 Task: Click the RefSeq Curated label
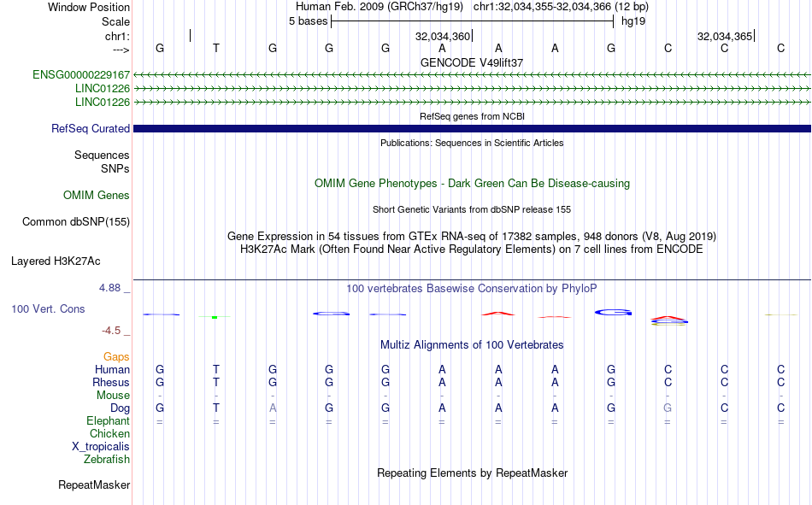[91, 128]
